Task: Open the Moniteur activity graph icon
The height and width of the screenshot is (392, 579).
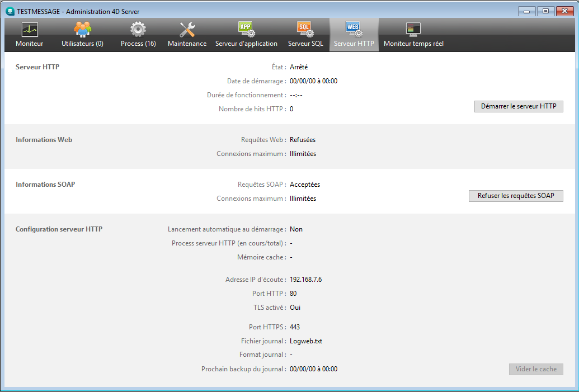Action: point(29,30)
